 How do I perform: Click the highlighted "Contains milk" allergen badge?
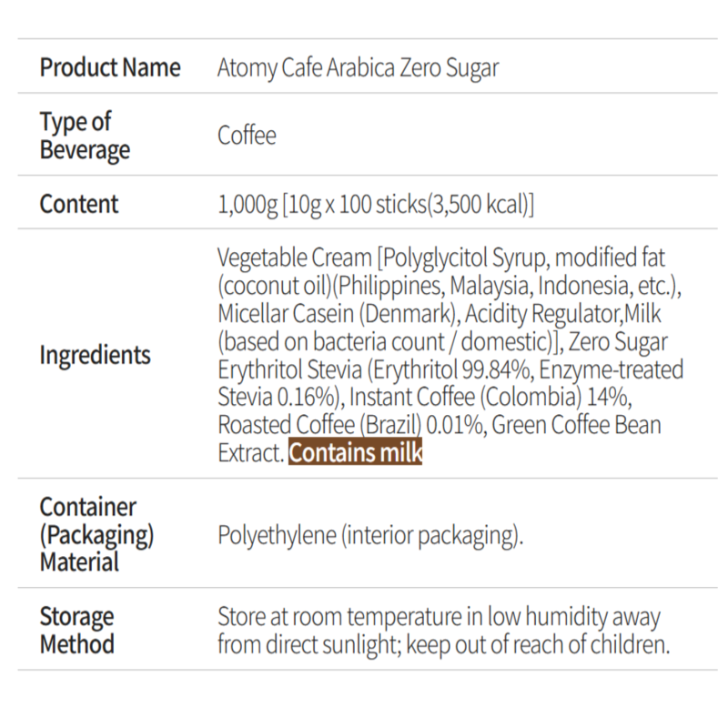tap(356, 452)
